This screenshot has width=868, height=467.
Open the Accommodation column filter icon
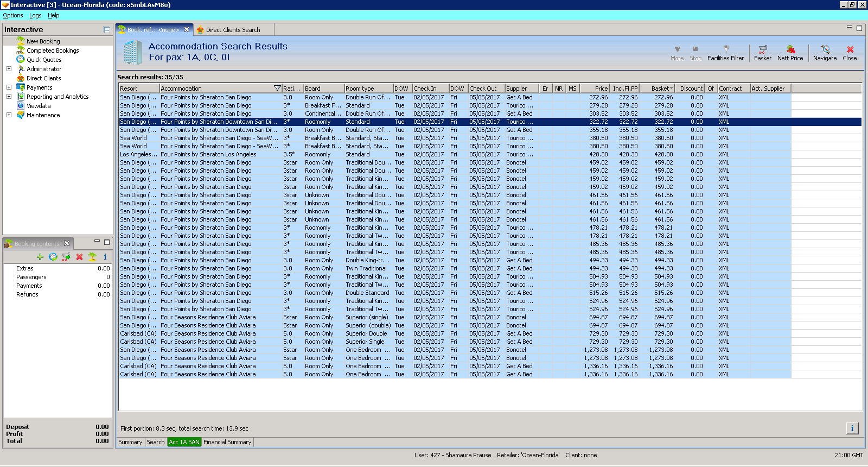click(277, 89)
